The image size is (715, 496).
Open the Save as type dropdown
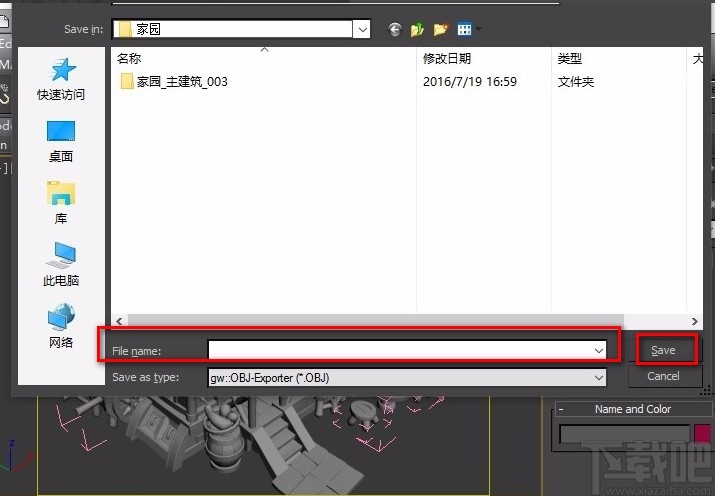click(599, 377)
